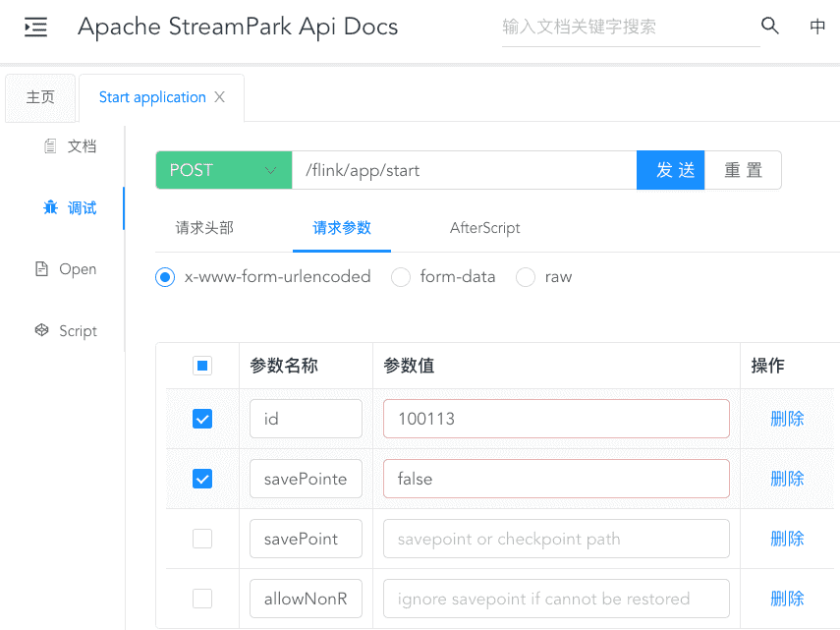Click the search magnifier icon

(770, 27)
